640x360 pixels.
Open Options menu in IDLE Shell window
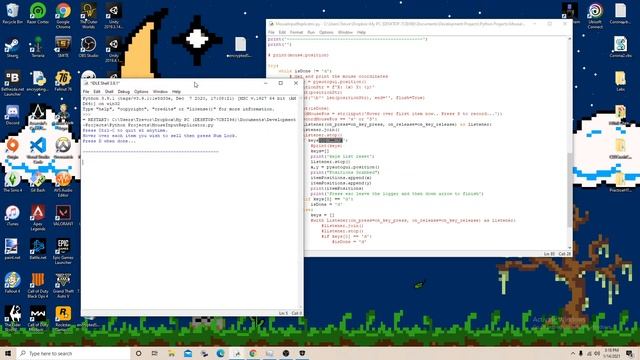(x=141, y=91)
